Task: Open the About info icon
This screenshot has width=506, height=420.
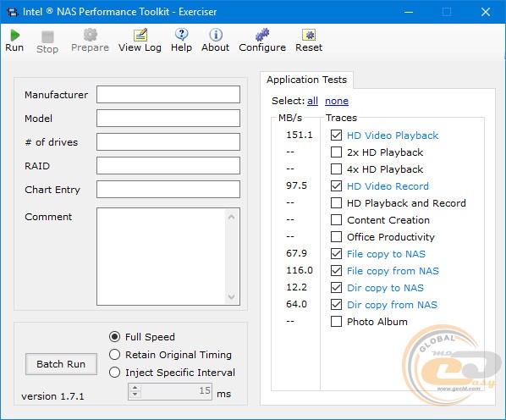Action: [x=216, y=35]
